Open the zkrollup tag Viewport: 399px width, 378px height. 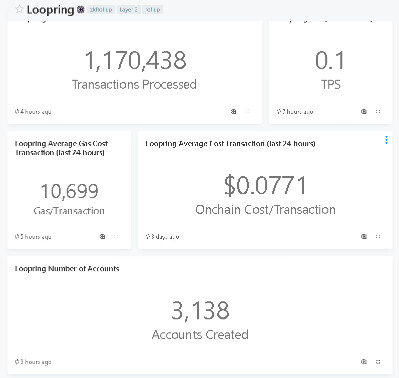click(x=101, y=10)
